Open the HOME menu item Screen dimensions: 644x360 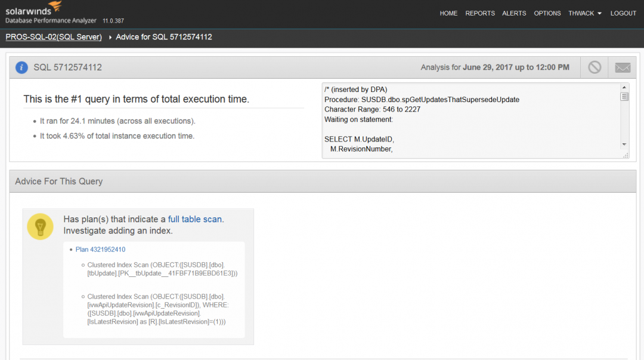coord(448,13)
